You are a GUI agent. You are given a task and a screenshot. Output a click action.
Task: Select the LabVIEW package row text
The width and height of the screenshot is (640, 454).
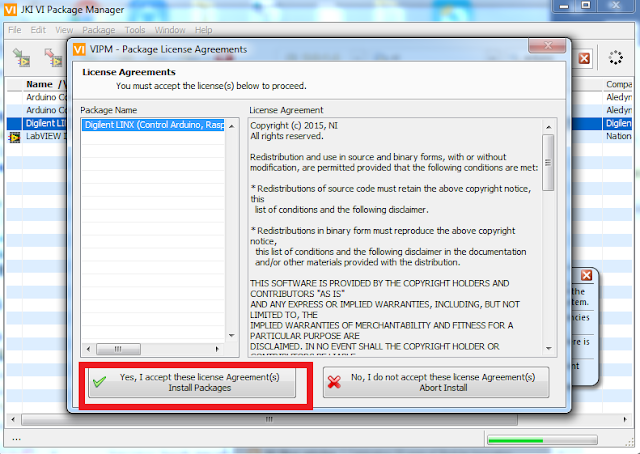pos(46,136)
